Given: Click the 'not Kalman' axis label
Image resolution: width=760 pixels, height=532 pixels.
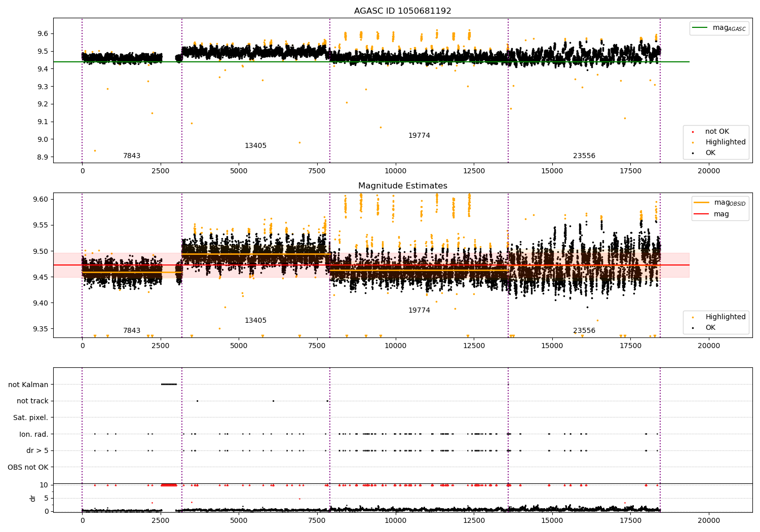Looking at the screenshot, I should (28, 385).
